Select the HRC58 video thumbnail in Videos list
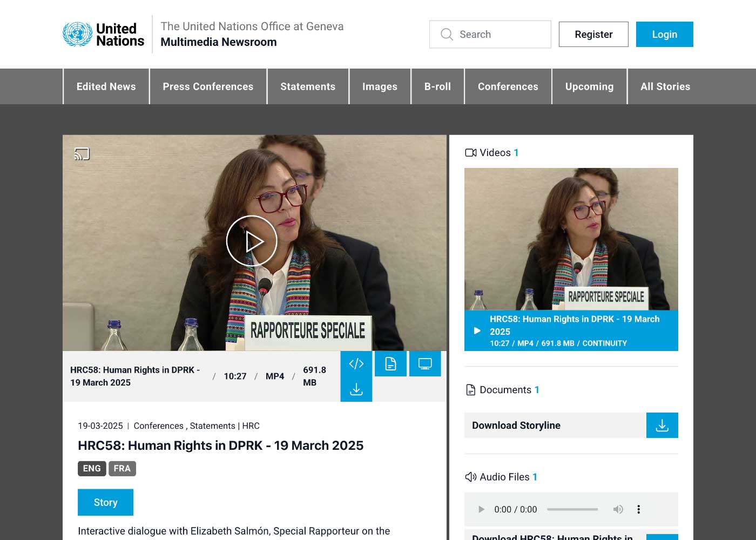This screenshot has height=540, width=756. 571,239
